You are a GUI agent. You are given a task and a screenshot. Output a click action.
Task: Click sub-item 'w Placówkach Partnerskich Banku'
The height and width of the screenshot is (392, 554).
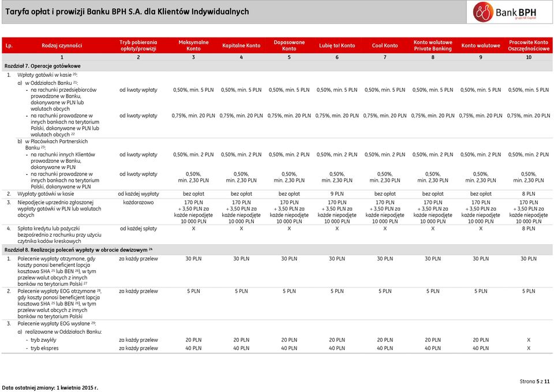click(x=56, y=144)
